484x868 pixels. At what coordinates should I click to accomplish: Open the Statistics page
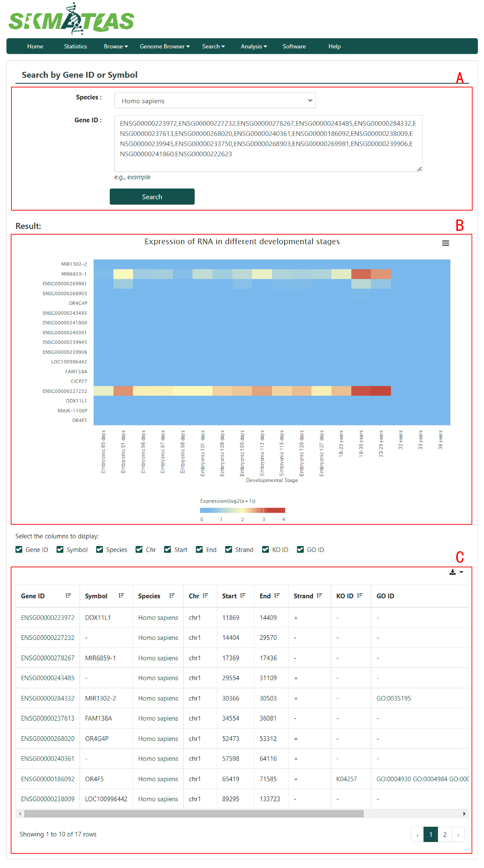point(75,46)
